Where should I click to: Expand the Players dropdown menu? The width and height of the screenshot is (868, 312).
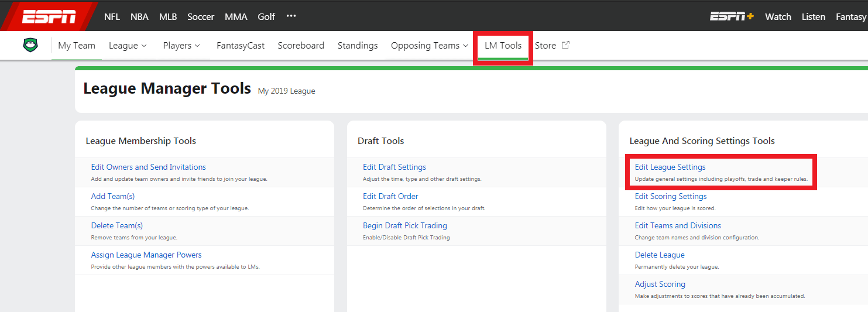tap(181, 45)
